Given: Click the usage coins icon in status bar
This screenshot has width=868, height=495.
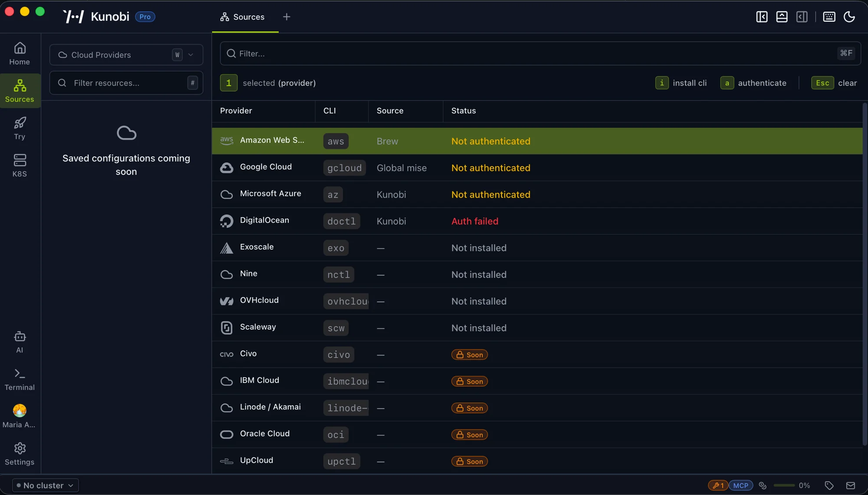Looking at the screenshot, I should [763, 485].
